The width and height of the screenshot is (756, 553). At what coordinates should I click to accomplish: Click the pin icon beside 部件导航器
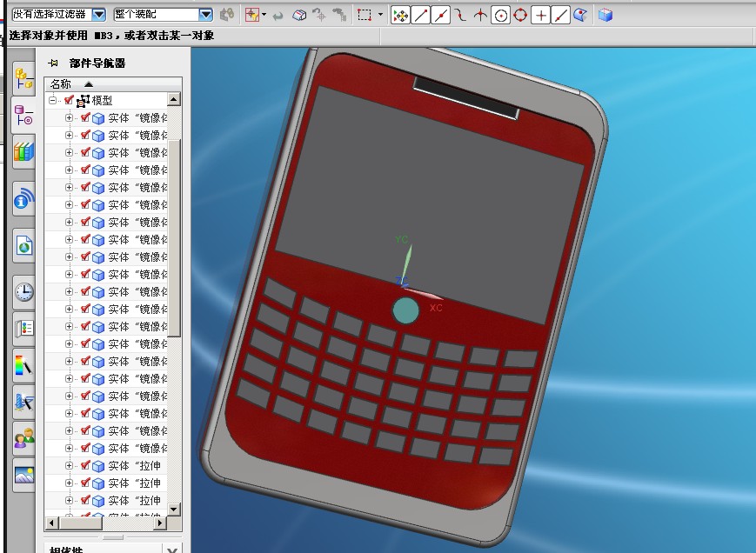53,63
